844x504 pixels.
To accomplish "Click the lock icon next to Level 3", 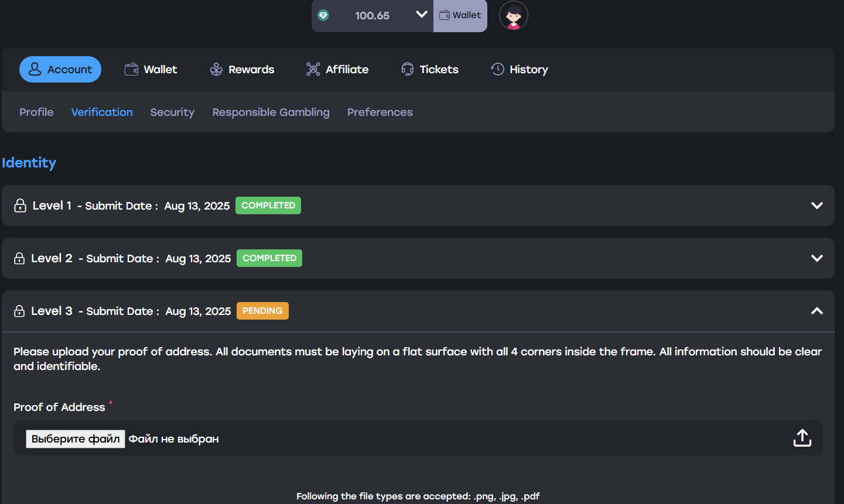I will [19, 311].
